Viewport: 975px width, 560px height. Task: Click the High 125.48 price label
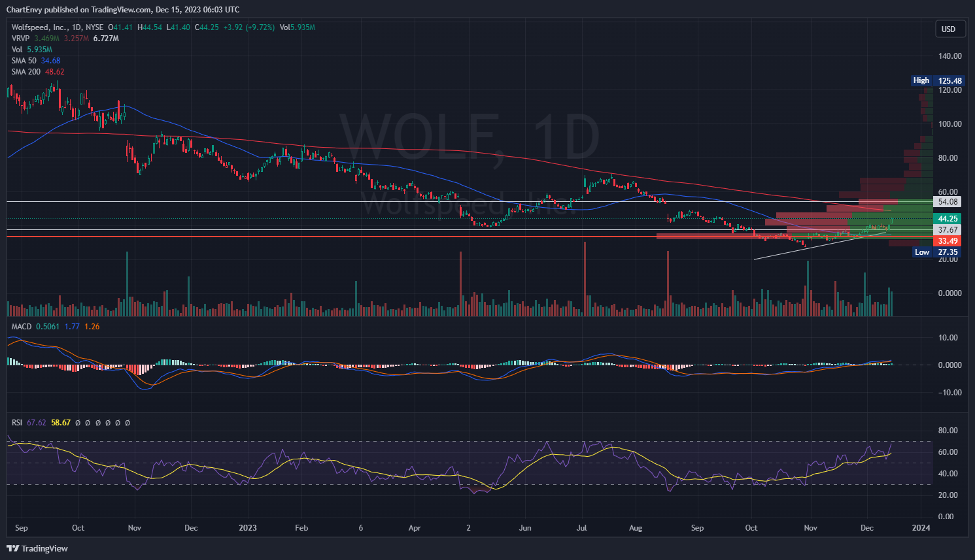[938, 81]
